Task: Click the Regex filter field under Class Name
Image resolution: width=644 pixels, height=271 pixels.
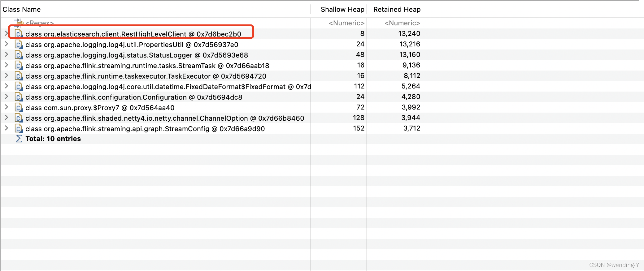Action: [40, 23]
